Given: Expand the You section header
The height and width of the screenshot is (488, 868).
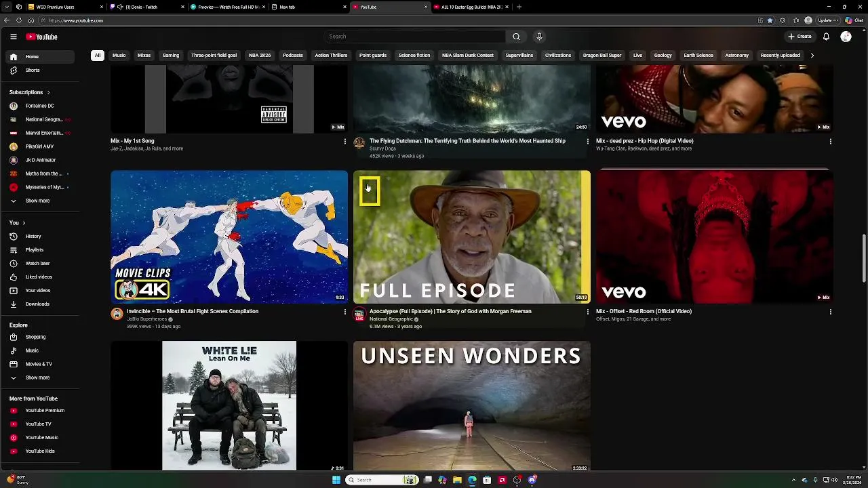Looking at the screenshot, I should pyautogui.click(x=18, y=223).
